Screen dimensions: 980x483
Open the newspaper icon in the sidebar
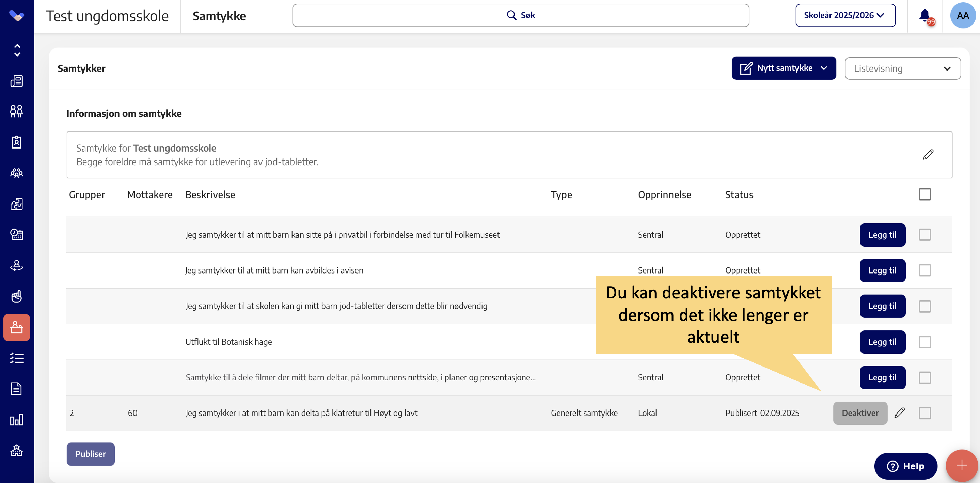(17, 81)
